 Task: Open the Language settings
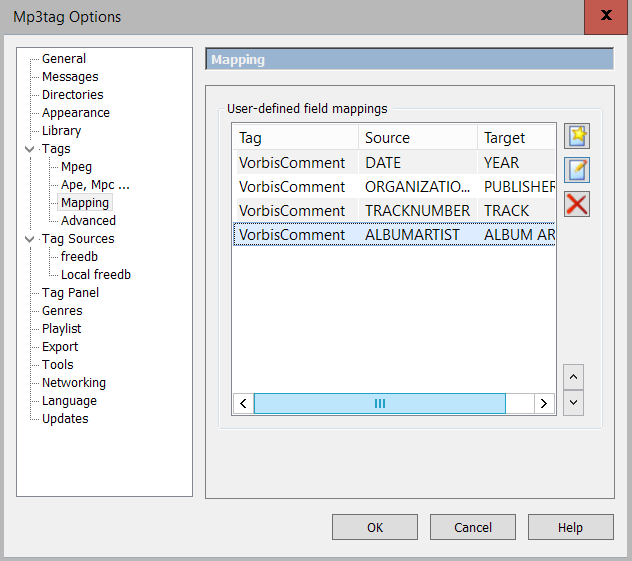tap(69, 401)
